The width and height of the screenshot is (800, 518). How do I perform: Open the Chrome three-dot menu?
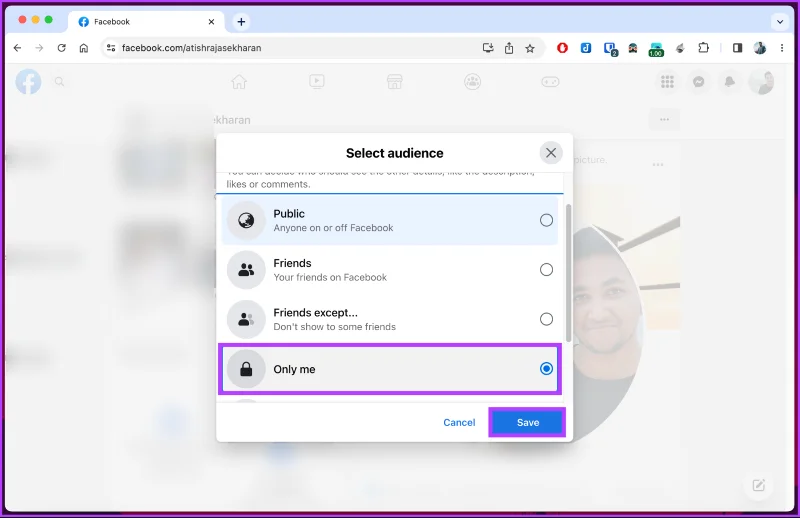tap(782, 48)
